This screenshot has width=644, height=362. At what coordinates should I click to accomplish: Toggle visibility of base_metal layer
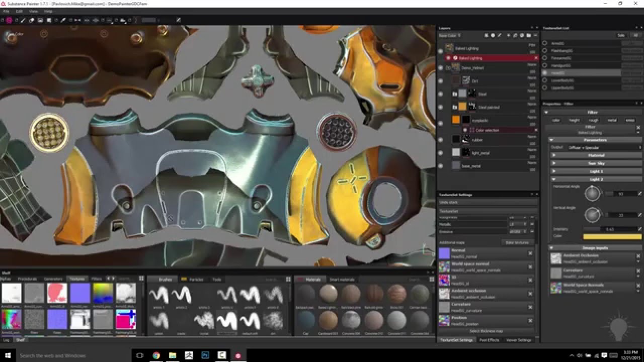point(440,165)
